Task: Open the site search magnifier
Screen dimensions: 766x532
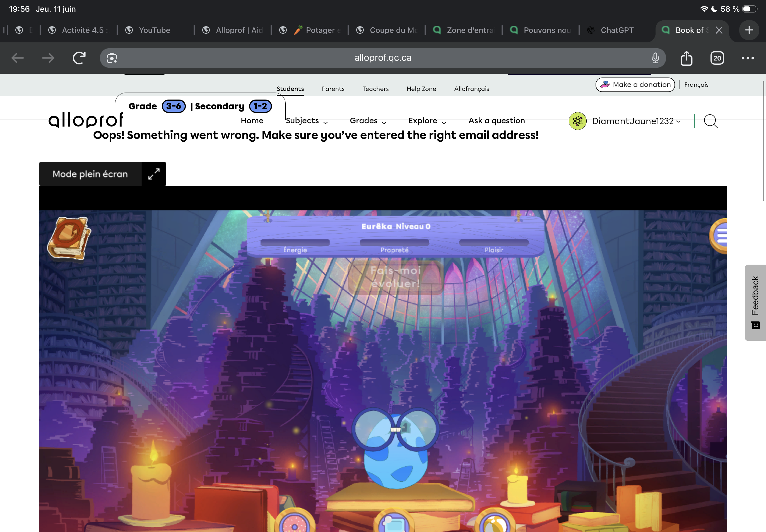Action: coord(710,121)
